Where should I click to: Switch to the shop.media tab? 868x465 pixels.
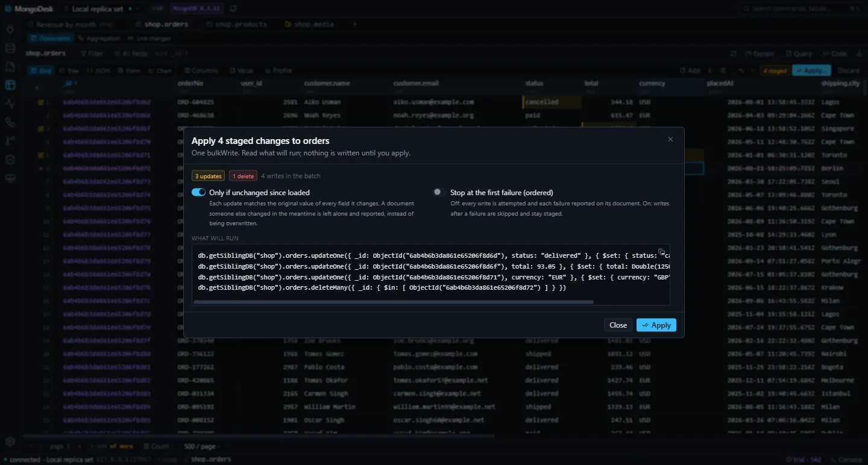pos(310,24)
